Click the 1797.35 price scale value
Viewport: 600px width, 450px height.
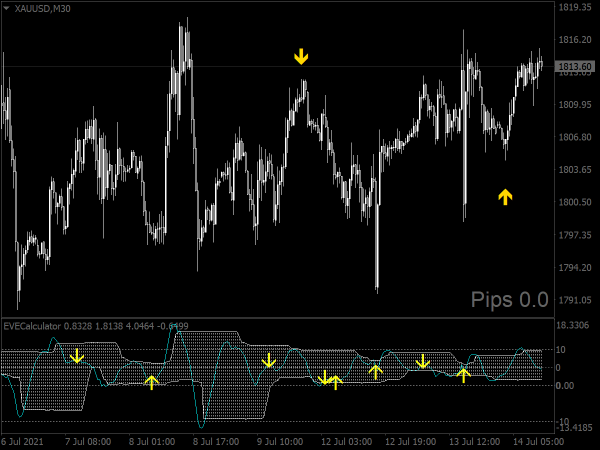[x=575, y=235]
